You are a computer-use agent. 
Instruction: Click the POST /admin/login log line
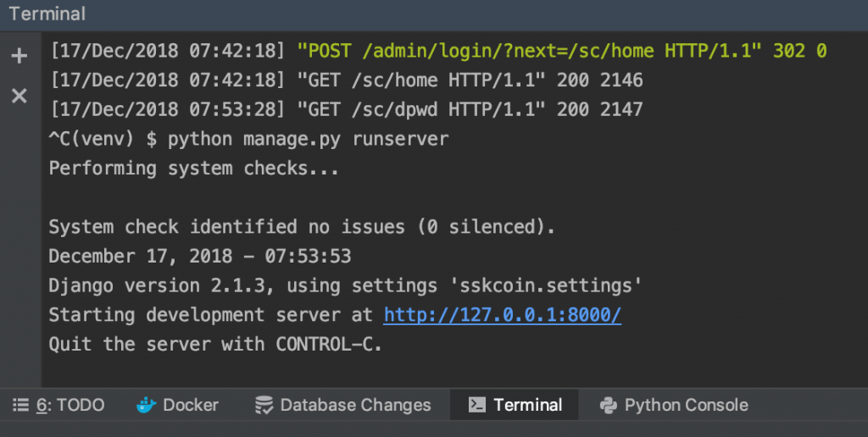437,51
